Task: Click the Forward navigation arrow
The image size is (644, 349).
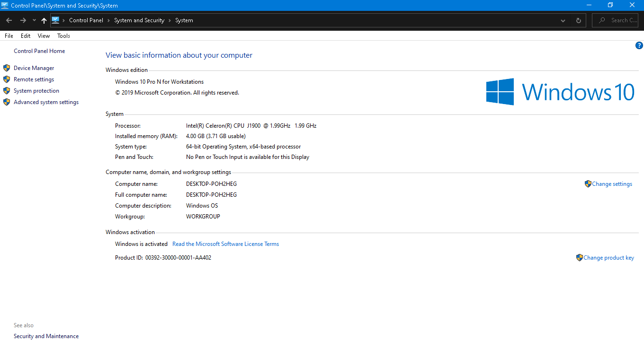Action: [23, 20]
